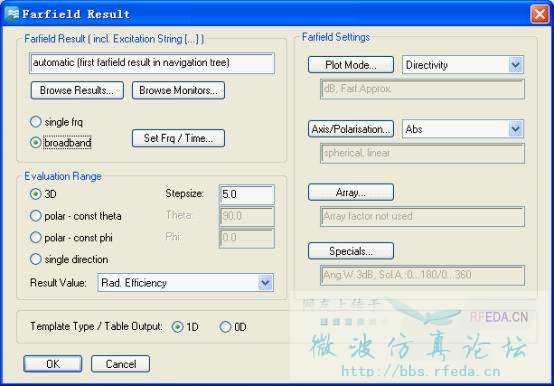Click the automatic farfield result text field

pos(152,63)
